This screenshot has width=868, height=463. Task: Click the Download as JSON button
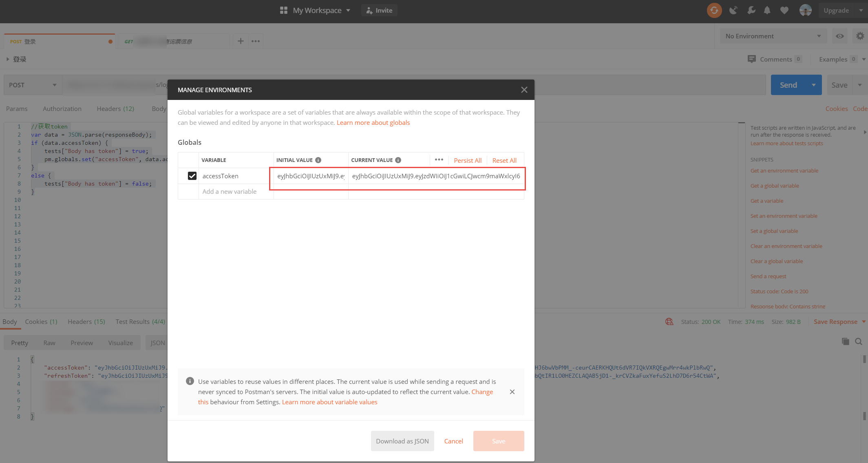click(x=402, y=441)
